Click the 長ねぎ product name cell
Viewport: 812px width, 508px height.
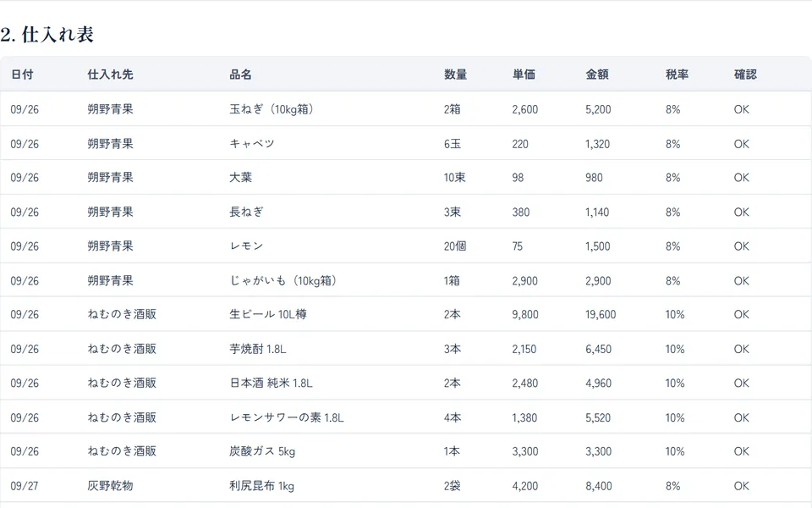[x=246, y=212]
